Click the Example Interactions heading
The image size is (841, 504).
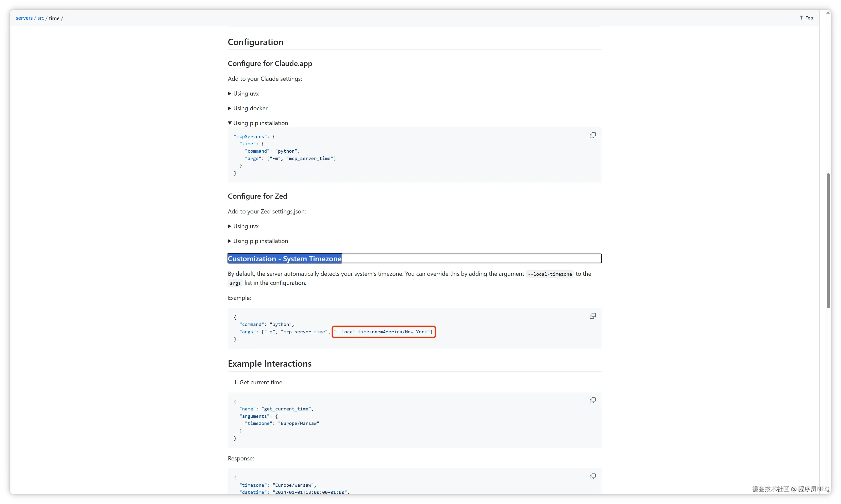(269, 364)
